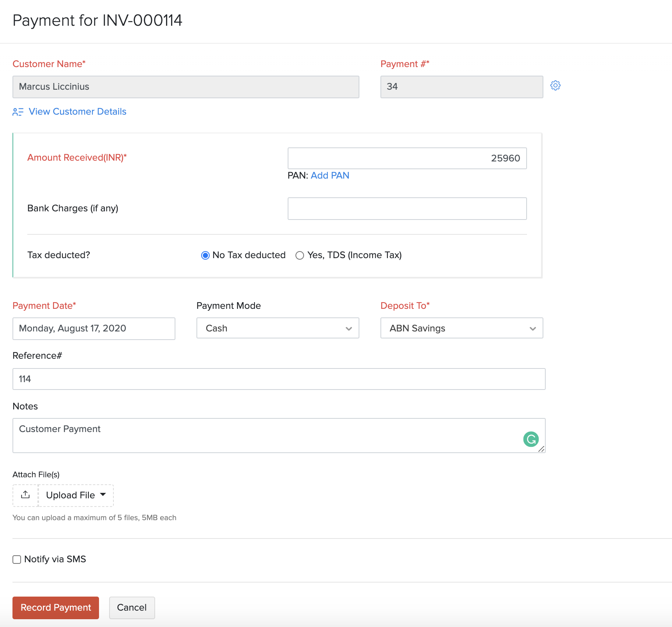Click the upload arrow icon next to Upload File
Screen dimensions: 672x627
25,495
